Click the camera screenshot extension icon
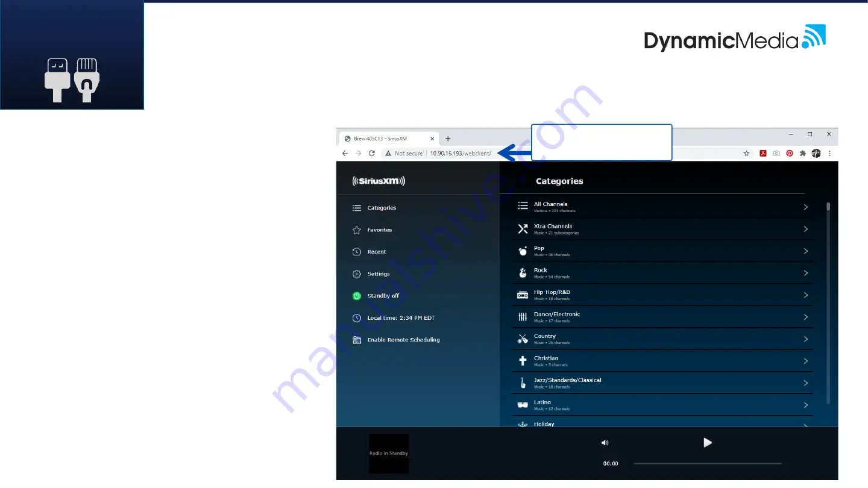This screenshot has width=868, height=488. tap(776, 154)
